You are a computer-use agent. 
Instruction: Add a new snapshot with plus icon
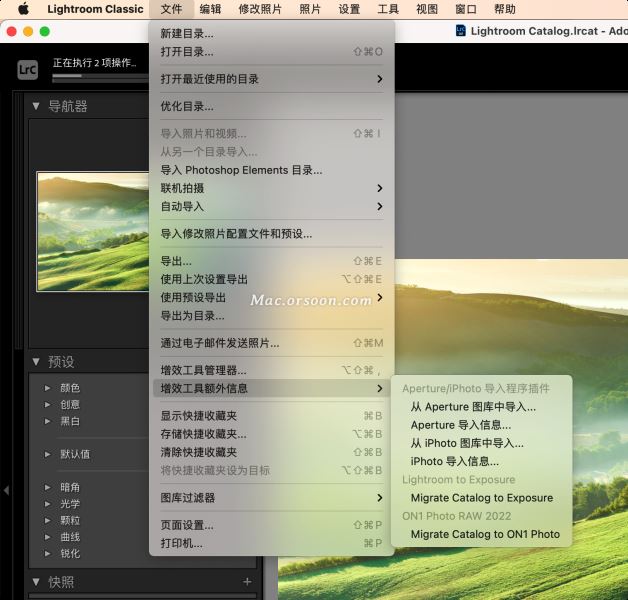(x=247, y=582)
